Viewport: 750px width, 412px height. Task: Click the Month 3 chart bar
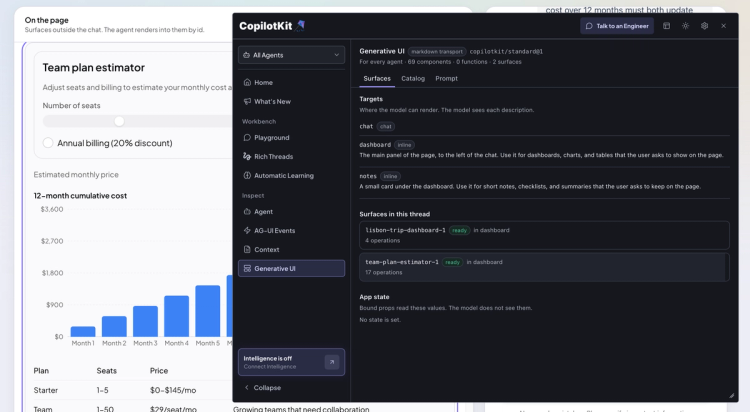(x=145, y=321)
